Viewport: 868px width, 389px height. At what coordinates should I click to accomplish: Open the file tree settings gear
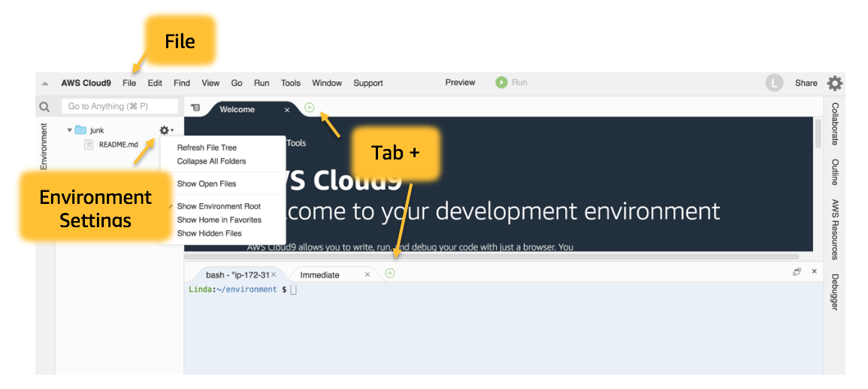tap(165, 130)
